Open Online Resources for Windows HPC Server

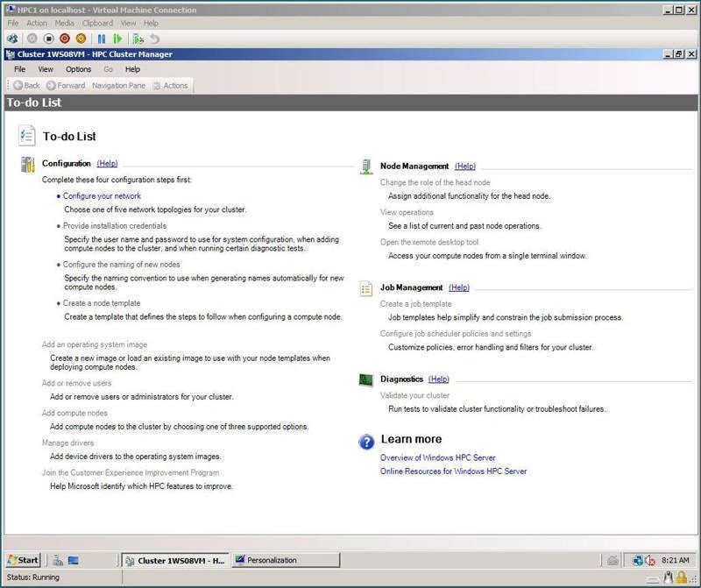pos(453,471)
